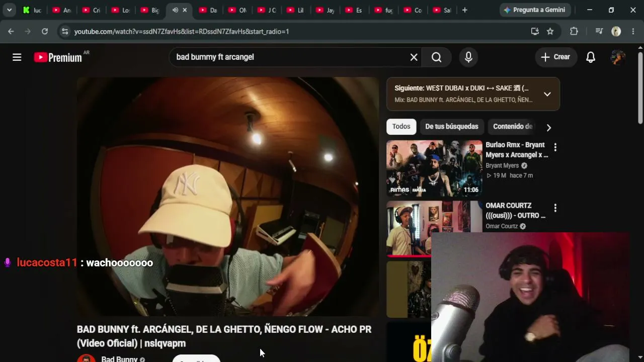The width and height of the screenshot is (644, 362).
Task: Open options for OMAR COURTZ video
Action: pos(555,208)
